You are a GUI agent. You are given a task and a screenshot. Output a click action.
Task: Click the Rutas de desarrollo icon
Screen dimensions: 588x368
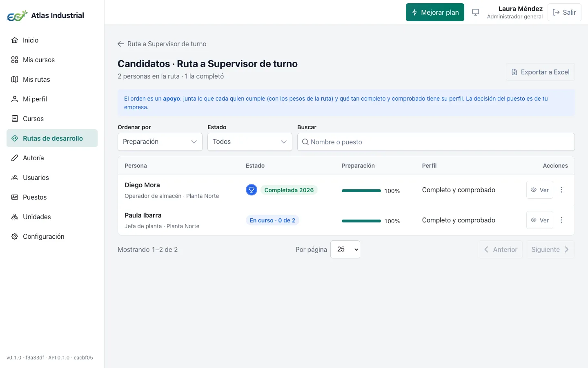pyautogui.click(x=15, y=138)
